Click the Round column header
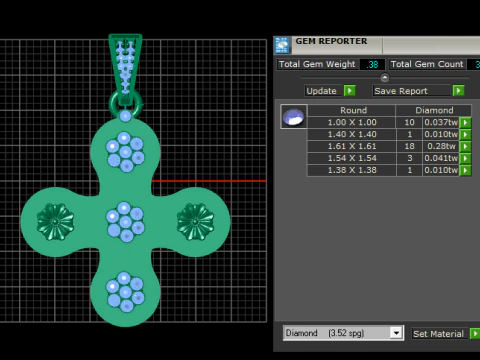 pyautogui.click(x=352, y=110)
